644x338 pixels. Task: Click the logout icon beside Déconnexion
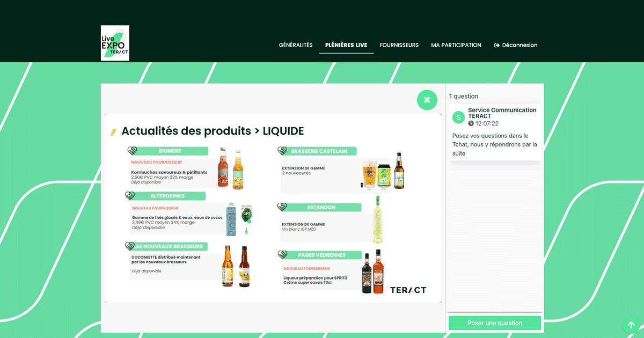[497, 46]
